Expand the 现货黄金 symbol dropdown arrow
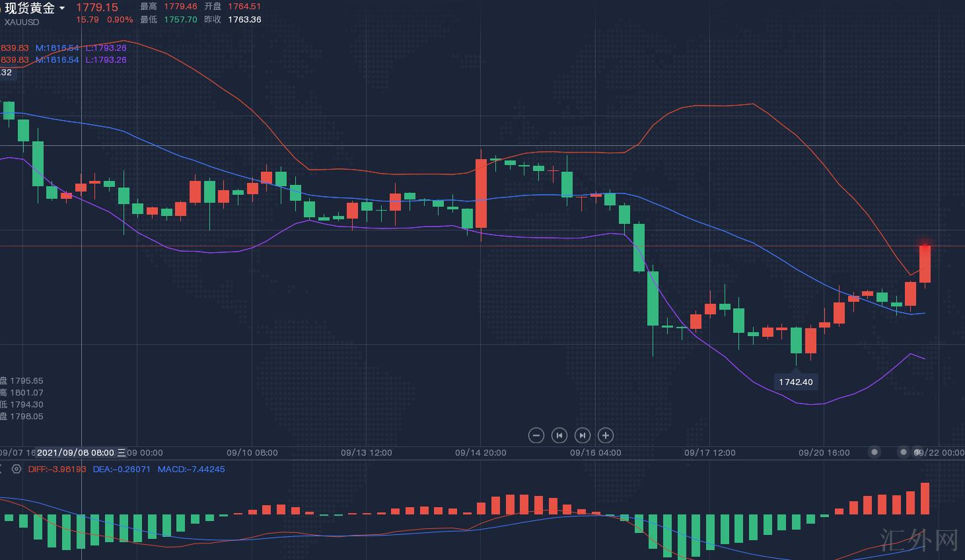 pyautogui.click(x=62, y=9)
